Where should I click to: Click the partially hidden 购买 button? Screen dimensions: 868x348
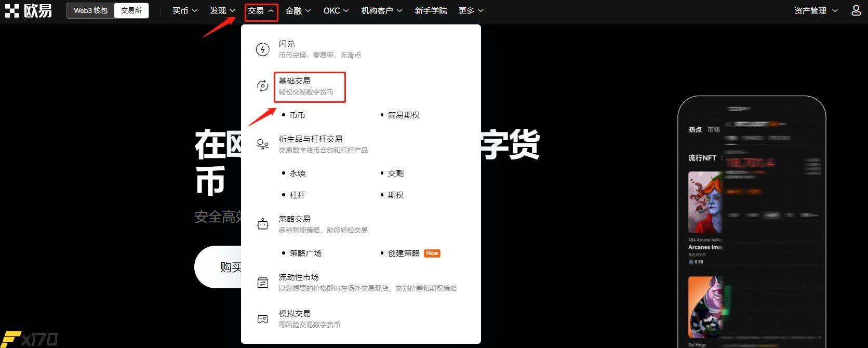pyautogui.click(x=218, y=267)
